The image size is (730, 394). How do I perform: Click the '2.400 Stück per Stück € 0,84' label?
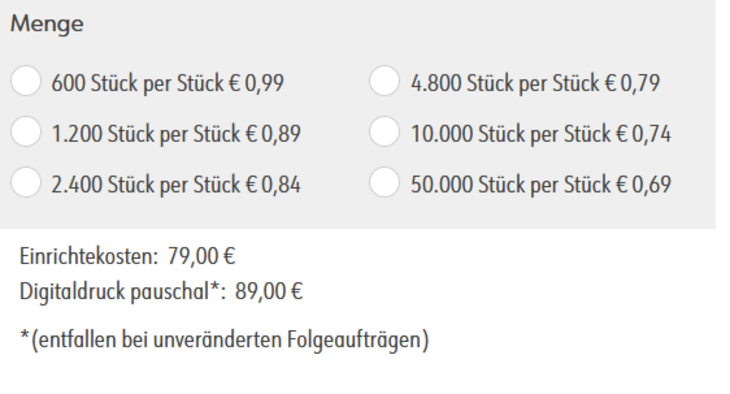click(176, 185)
